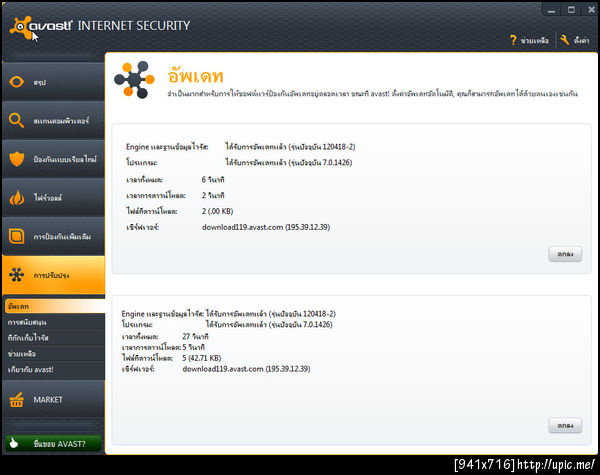
Task: Click the Firewall flame icon
Action: click(x=16, y=198)
